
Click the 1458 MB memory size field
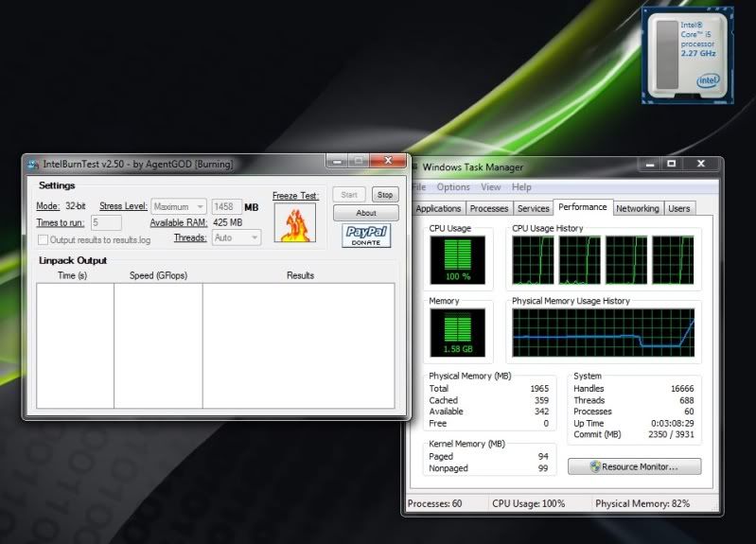tap(226, 206)
